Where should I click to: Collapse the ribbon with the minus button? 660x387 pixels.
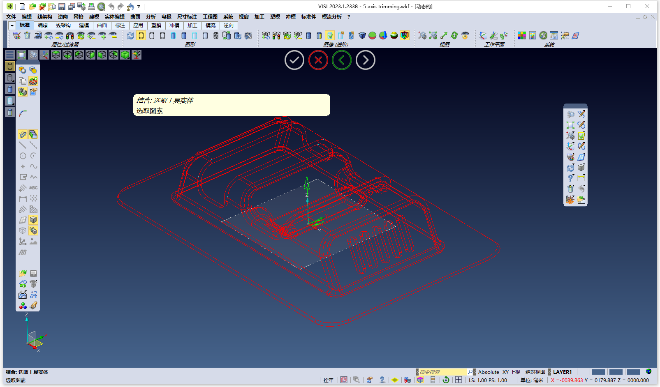click(x=12, y=26)
